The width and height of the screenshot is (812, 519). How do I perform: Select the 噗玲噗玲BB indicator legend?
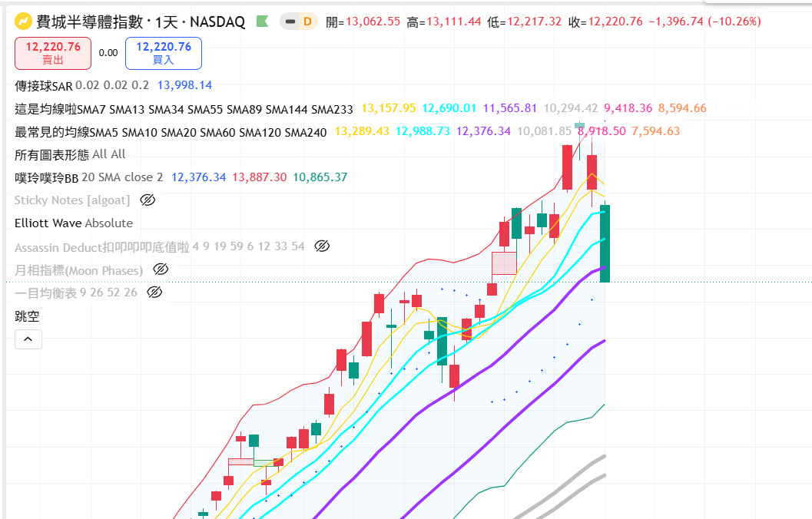click(47, 177)
